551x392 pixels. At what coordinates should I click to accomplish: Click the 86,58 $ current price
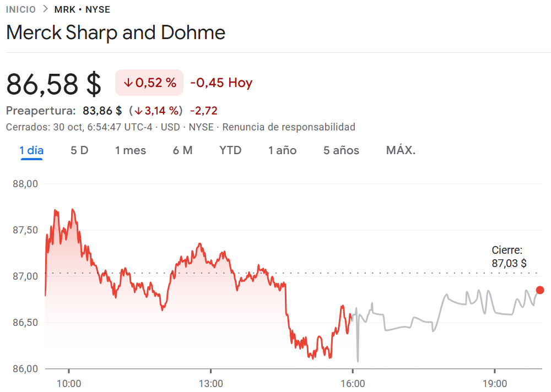tap(54, 84)
